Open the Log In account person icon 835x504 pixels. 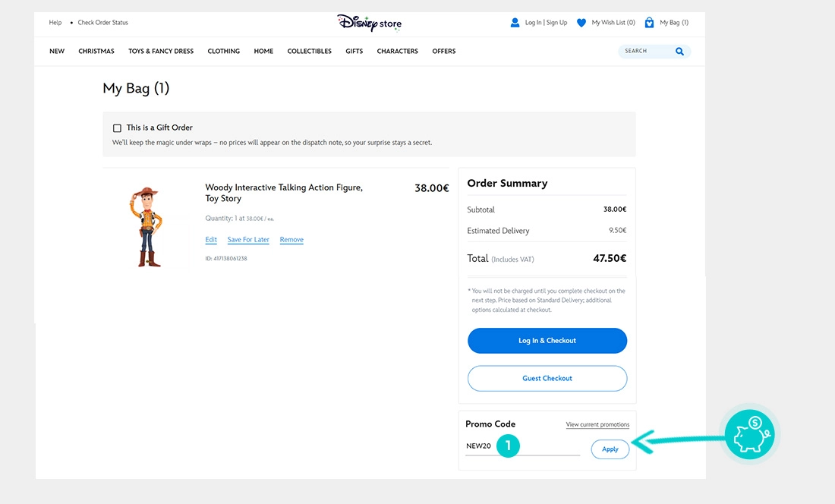516,22
